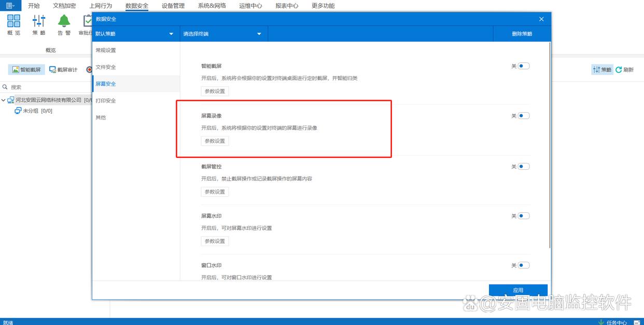Viewport: 644px width, 325px height.
Task: Open the application menu icon at top-left
Action: click(10, 6)
